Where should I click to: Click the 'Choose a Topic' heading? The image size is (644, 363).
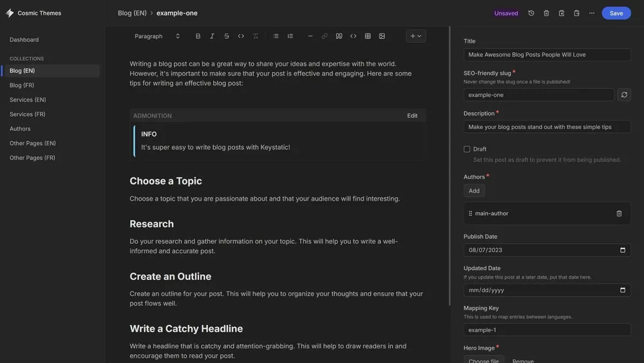click(166, 181)
